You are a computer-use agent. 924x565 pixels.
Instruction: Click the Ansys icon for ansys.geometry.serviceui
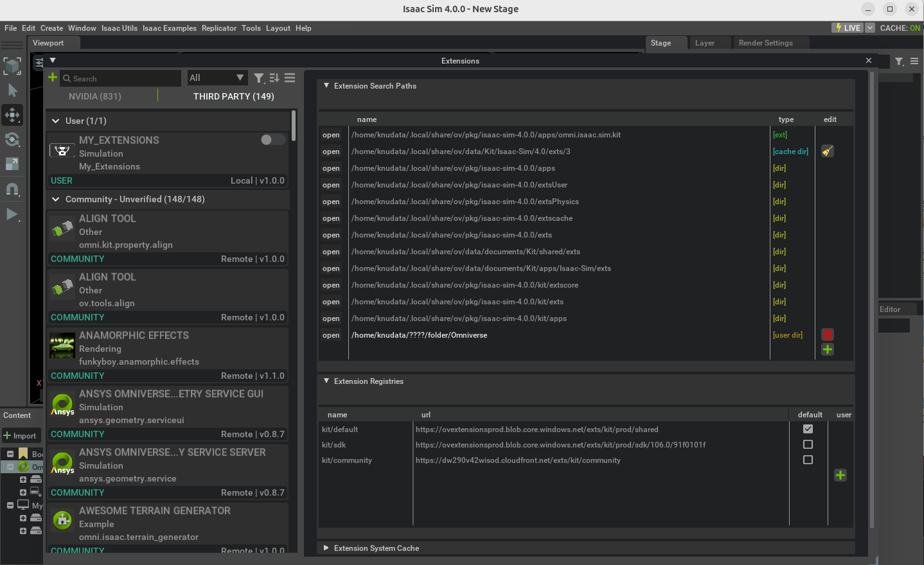tap(62, 405)
